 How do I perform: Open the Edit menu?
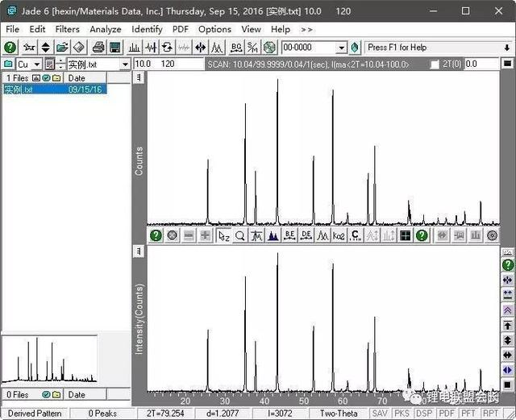coord(37,29)
